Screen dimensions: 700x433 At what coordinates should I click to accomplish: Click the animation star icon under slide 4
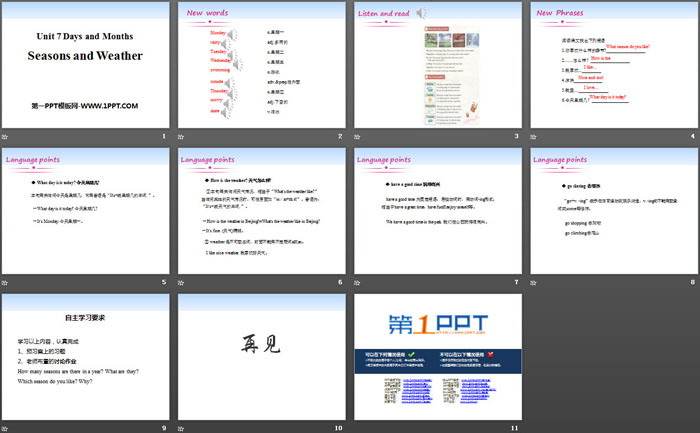533,137
